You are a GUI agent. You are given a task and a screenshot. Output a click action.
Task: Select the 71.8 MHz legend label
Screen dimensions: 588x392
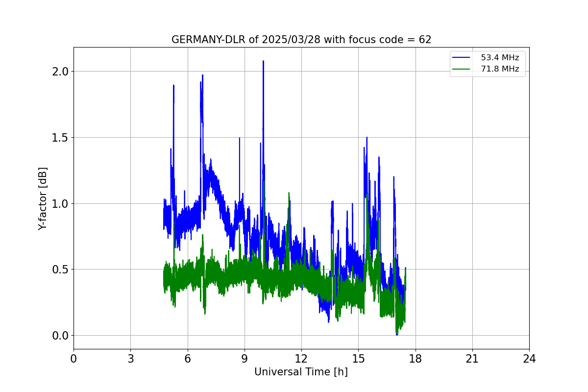click(x=500, y=69)
